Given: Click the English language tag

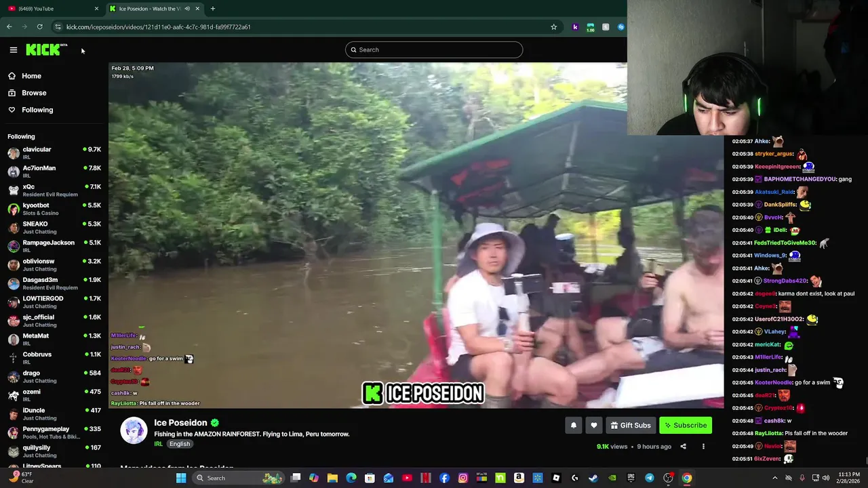Looking at the screenshot, I should tap(180, 444).
